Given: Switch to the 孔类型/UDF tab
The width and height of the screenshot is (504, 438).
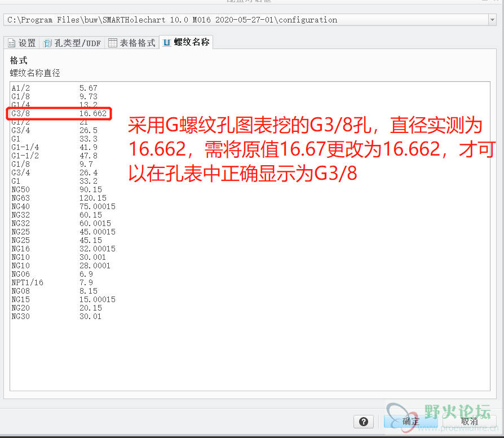Looking at the screenshot, I should (x=72, y=43).
